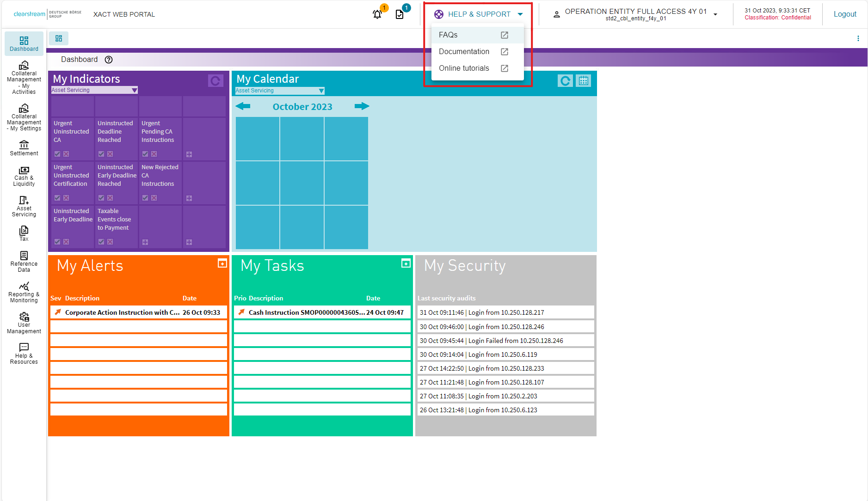Tick checkmark under Urgent Uninstructed CA indicator
The image size is (868, 501).
tap(57, 154)
